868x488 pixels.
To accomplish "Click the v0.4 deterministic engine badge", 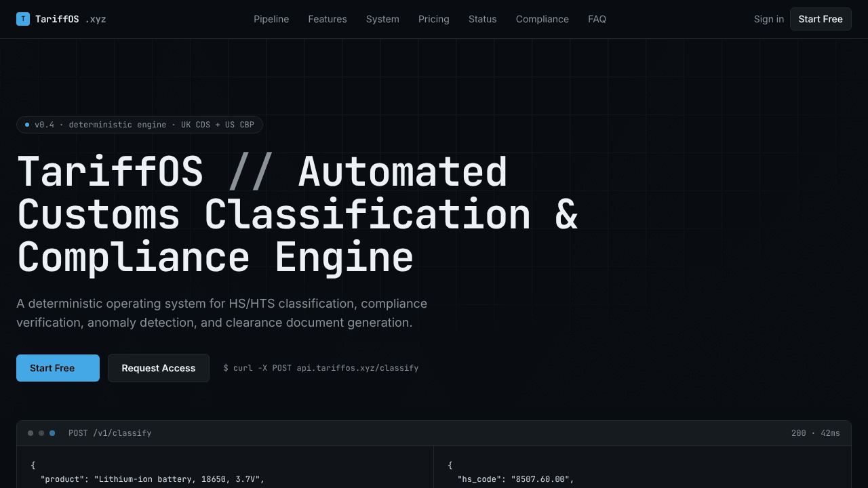I will pos(140,125).
